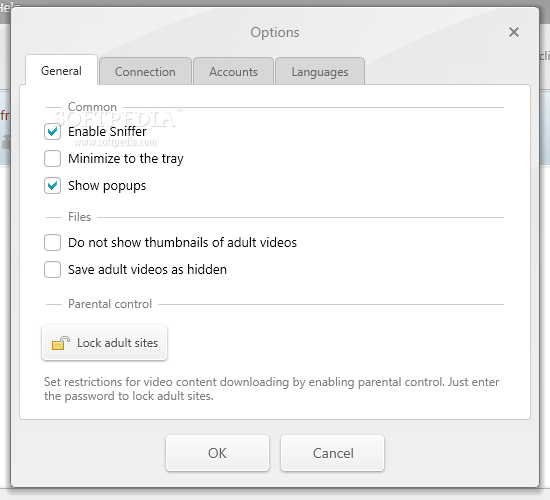Viewport: 550px width, 500px height.
Task: Click the Lock adult sites button
Action: pyautogui.click(x=105, y=343)
